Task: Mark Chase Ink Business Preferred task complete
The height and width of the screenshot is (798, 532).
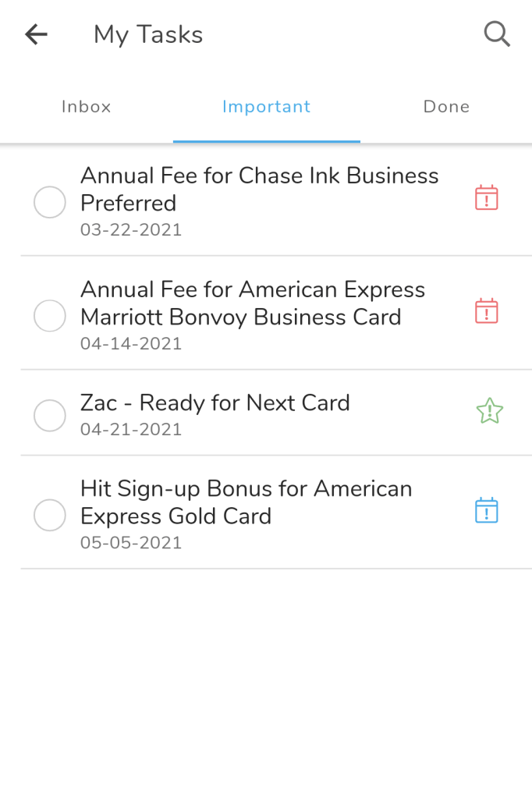Action: (50, 203)
